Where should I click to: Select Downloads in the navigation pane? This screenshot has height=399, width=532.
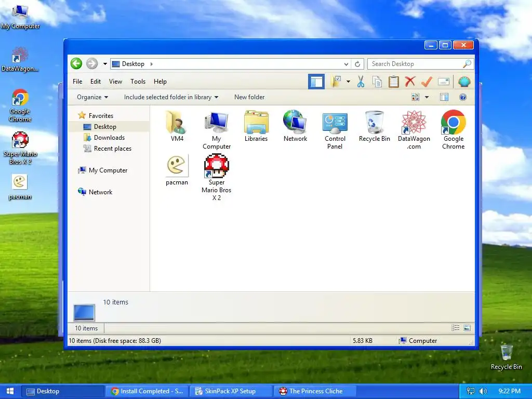pos(109,137)
